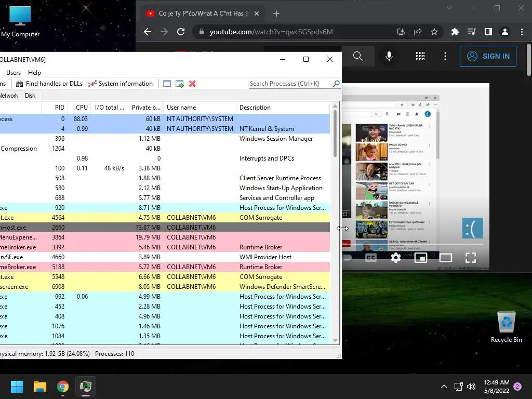This screenshot has width=532, height=399.
Task: Select WMI Provider Host row
Action: [x=165, y=257]
